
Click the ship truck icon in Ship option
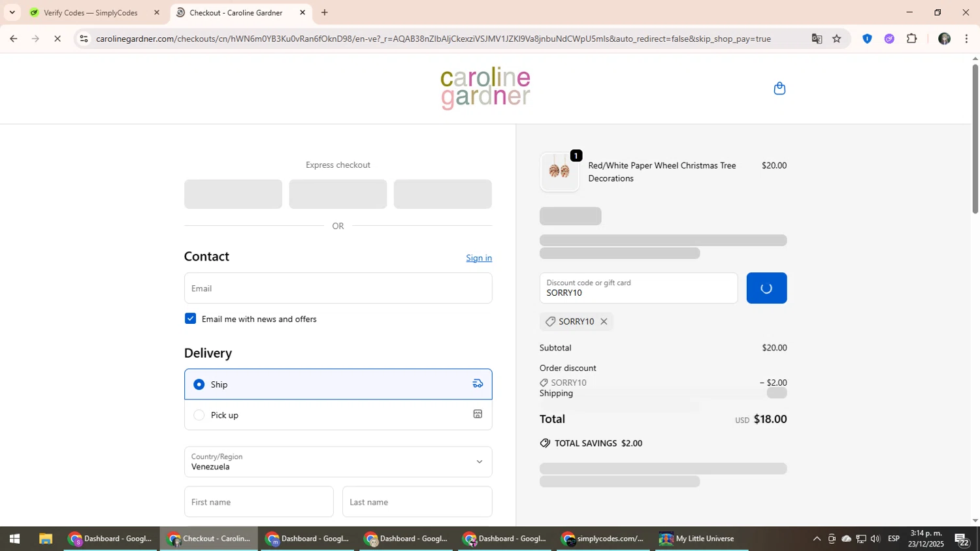pyautogui.click(x=478, y=384)
